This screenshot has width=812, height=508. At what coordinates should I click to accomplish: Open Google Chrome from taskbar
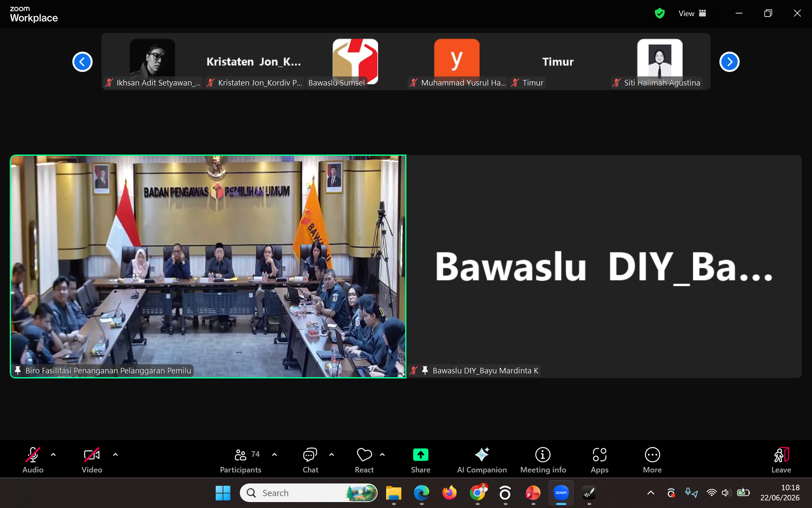(x=477, y=493)
